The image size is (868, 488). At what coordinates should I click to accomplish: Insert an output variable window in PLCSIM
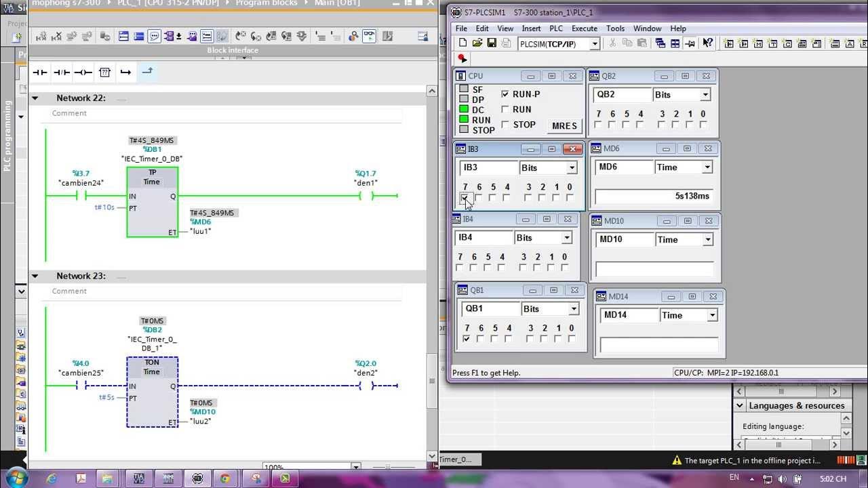click(x=744, y=43)
